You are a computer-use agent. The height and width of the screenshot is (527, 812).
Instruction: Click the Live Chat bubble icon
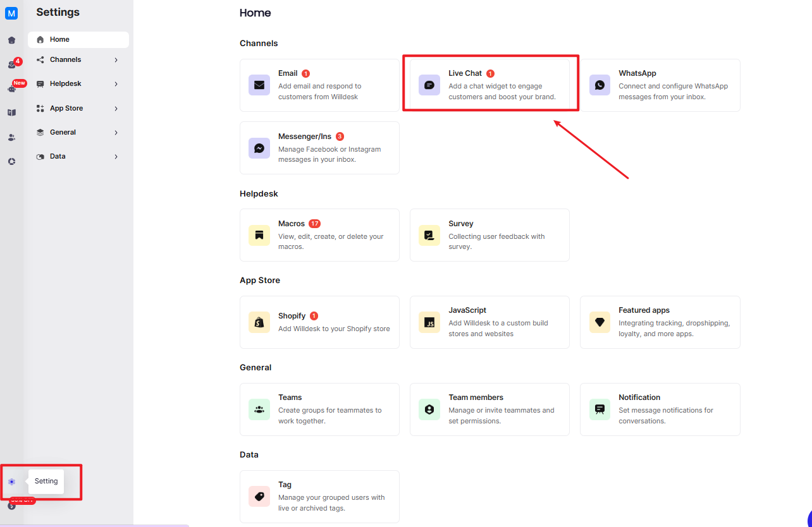[x=429, y=85]
